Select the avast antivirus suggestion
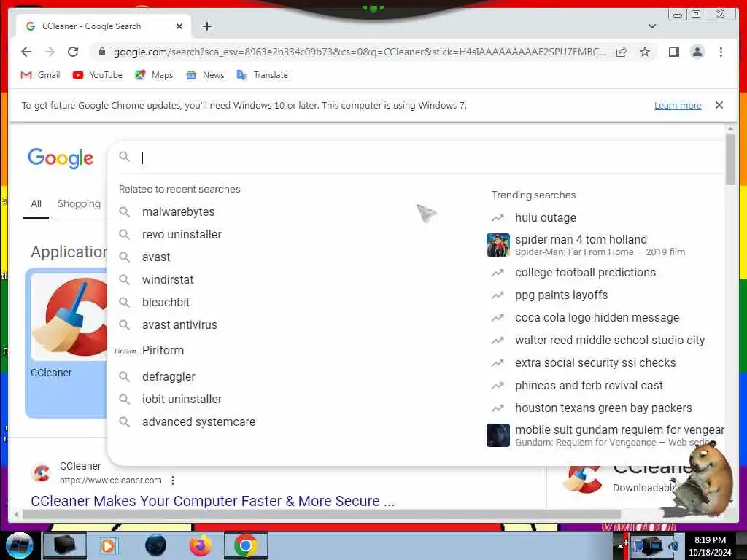Viewport: 747px width, 560px height. pyautogui.click(x=179, y=324)
